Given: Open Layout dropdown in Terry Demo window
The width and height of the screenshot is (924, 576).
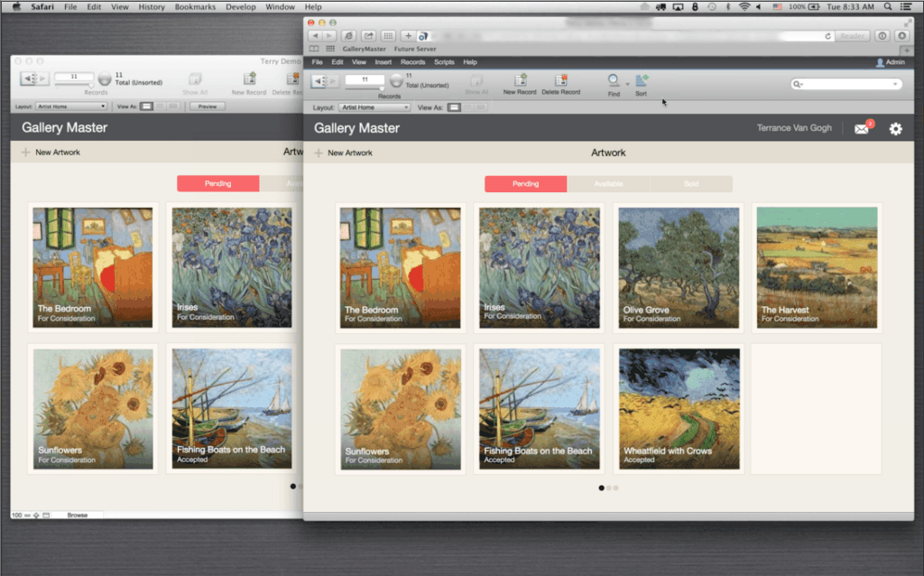Looking at the screenshot, I should [70, 107].
